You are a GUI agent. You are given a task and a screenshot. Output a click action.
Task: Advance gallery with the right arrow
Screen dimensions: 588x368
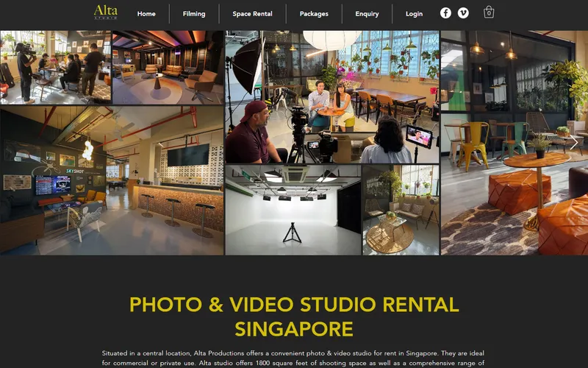(574, 143)
